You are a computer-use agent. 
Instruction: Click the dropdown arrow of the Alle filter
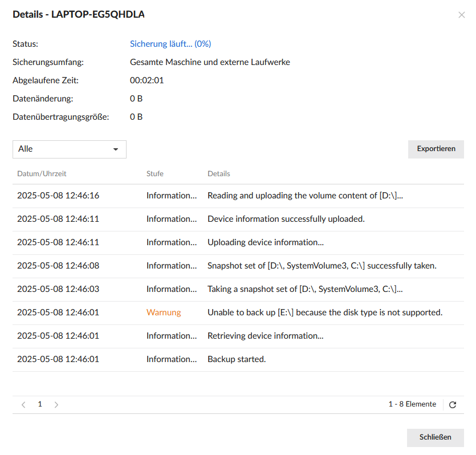click(x=116, y=149)
